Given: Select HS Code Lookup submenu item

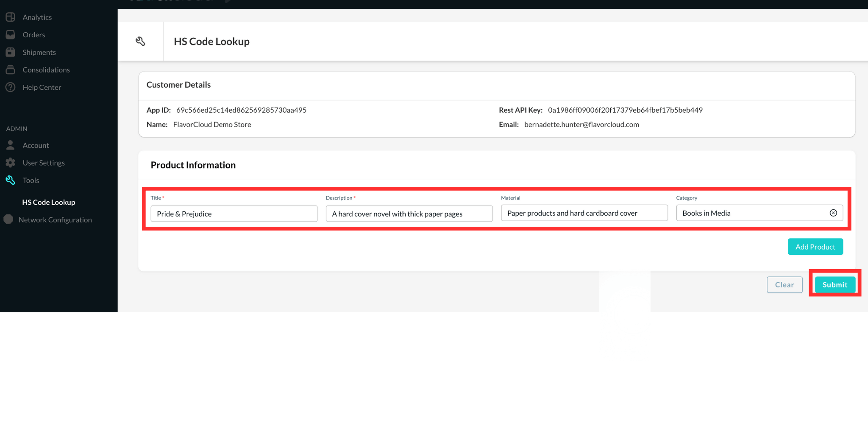Looking at the screenshot, I should [49, 202].
